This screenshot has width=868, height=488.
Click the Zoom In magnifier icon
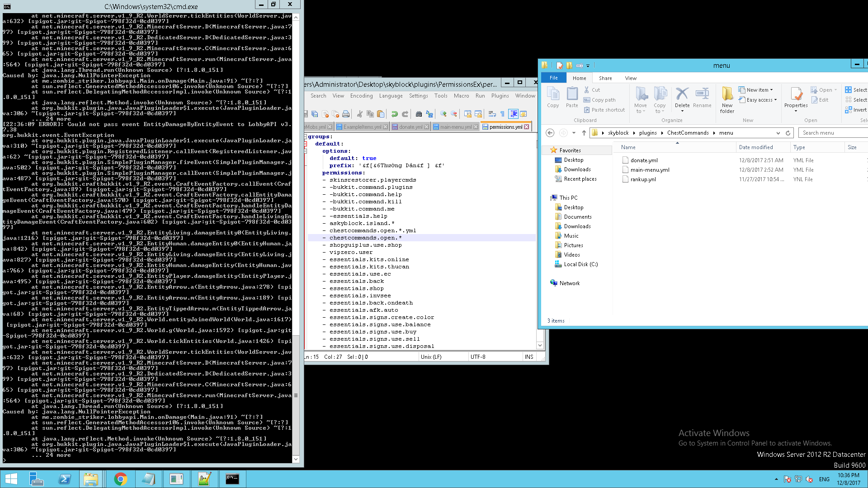click(x=443, y=114)
